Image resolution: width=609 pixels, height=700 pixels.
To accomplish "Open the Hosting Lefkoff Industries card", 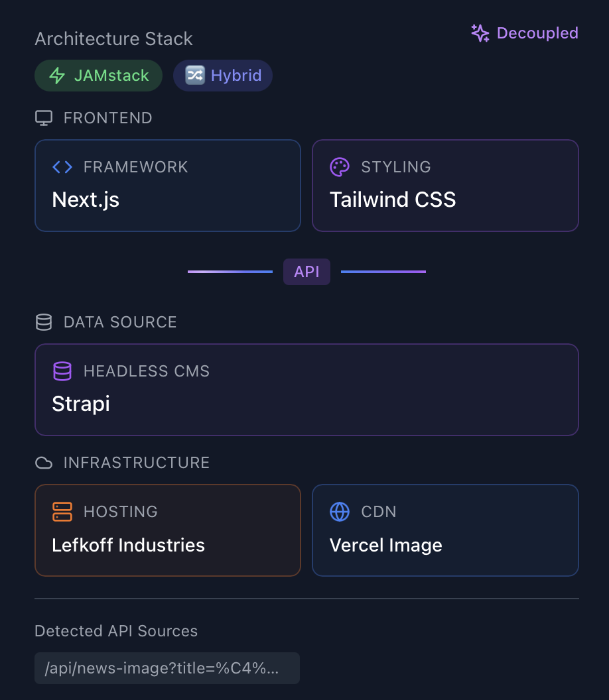I will coord(168,530).
